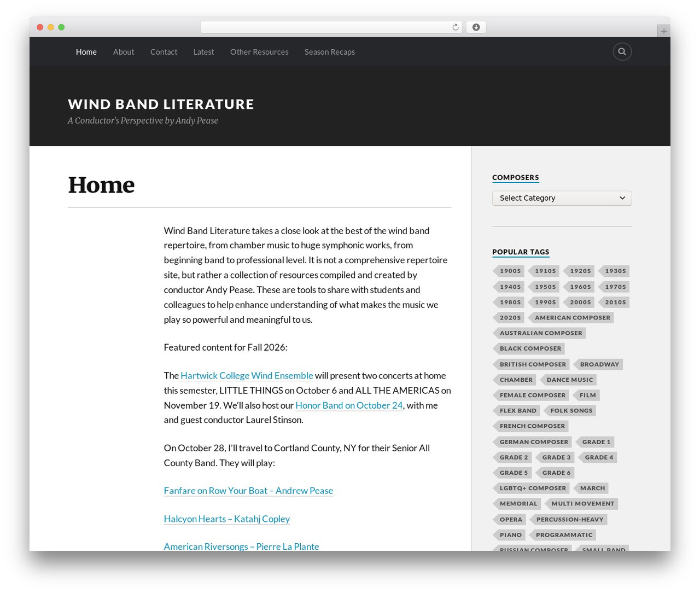700x593 pixels.
Task: Select the Chamber tag
Action: click(514, 380)
